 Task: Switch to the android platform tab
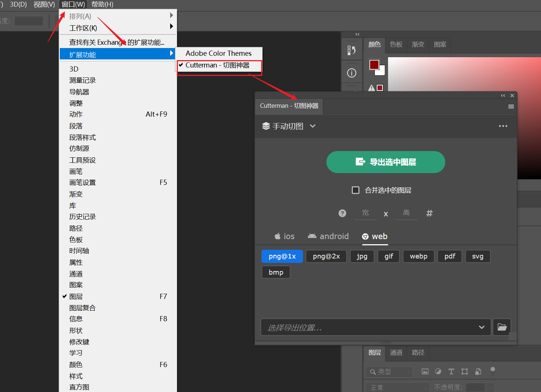[x=328, y=237]
